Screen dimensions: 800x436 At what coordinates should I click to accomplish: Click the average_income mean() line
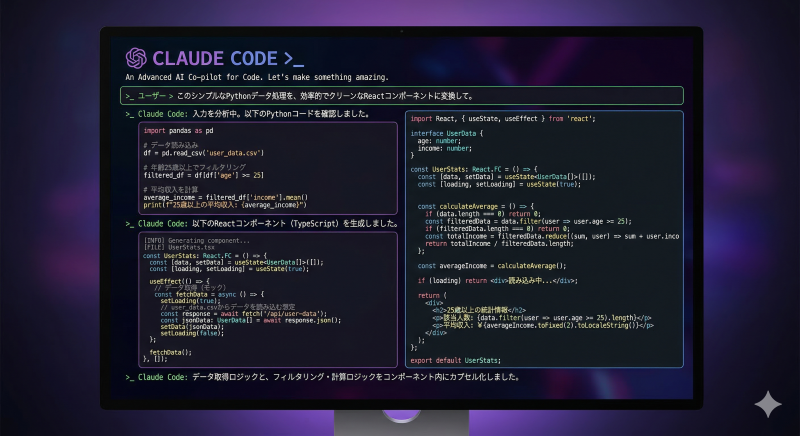pyautogui.click(x=226, y=197)
